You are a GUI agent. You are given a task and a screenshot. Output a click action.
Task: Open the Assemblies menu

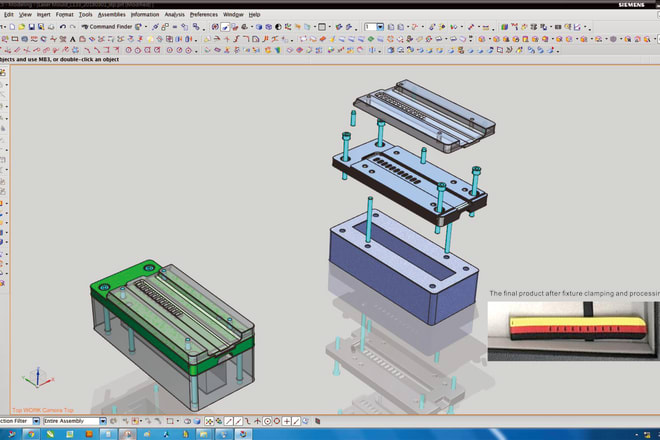(112, 15)
